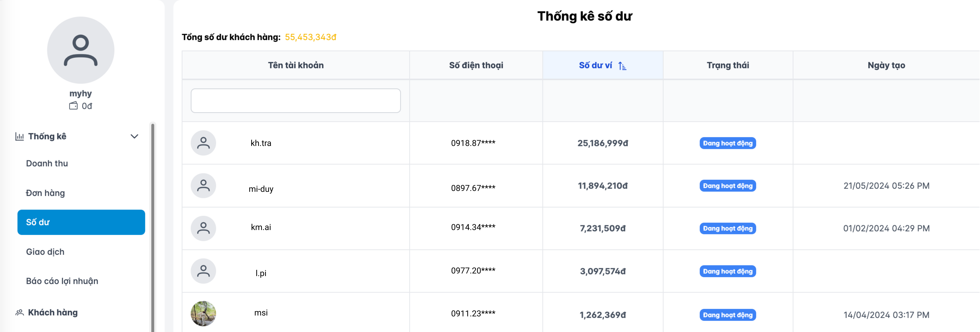Click the wallet icon under myhy
Screen dimensions: 980x332
[x=73, y=106]
